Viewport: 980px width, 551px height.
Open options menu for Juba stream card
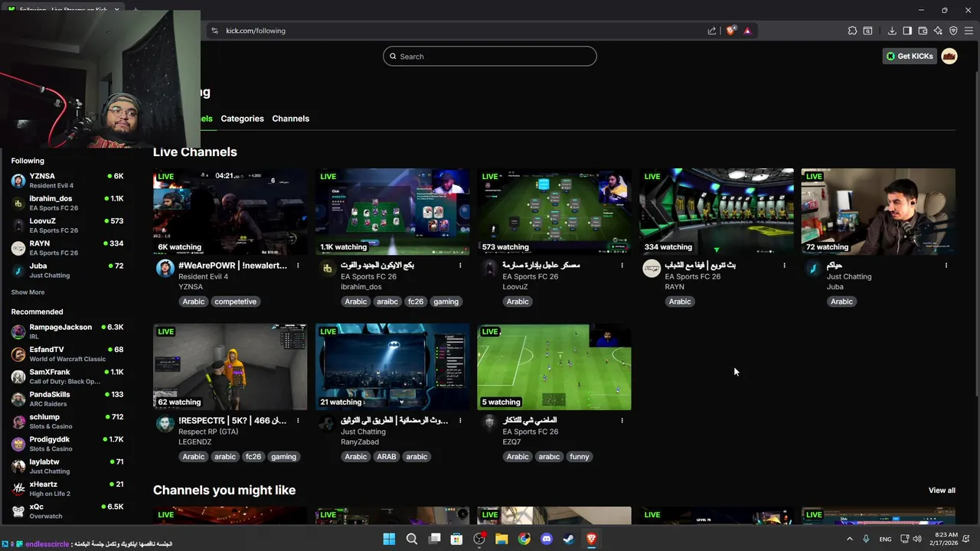tap(946, 266)
